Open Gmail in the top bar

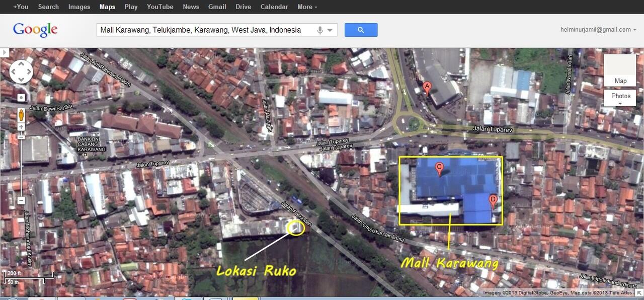click(217, 7)
